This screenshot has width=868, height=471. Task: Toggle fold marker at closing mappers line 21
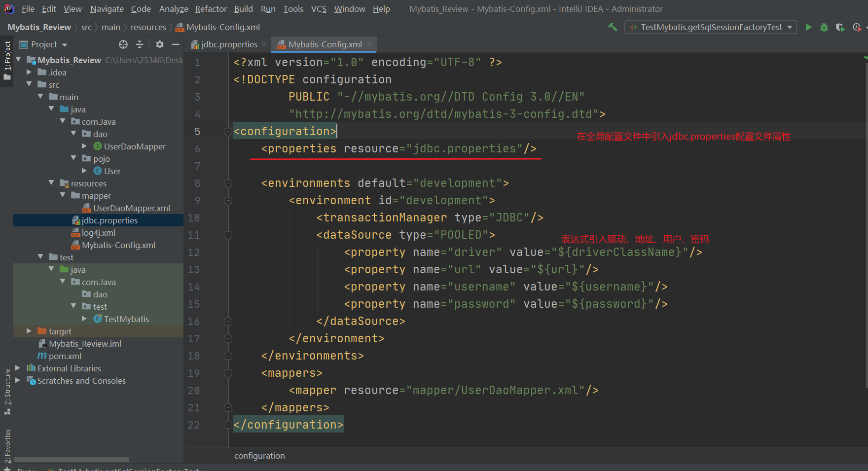point(228,408)
